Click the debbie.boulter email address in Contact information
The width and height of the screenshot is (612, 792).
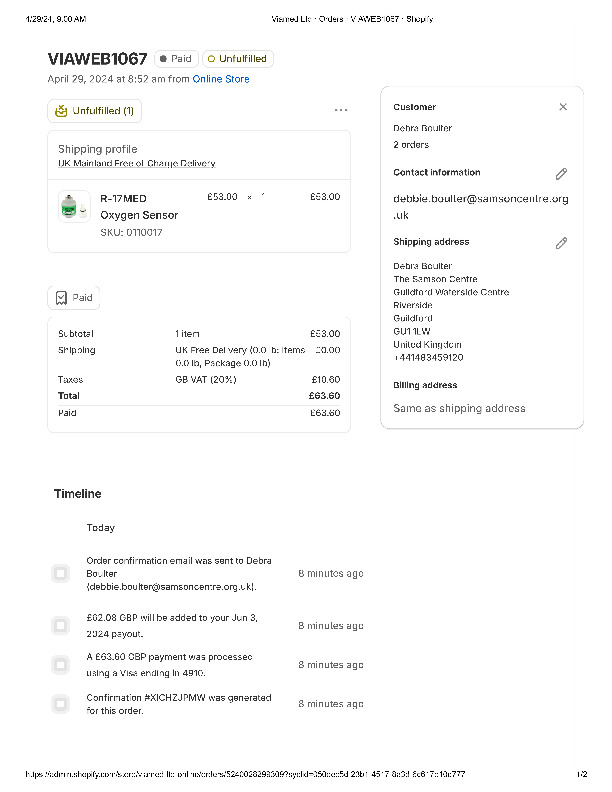click(480, 206)
